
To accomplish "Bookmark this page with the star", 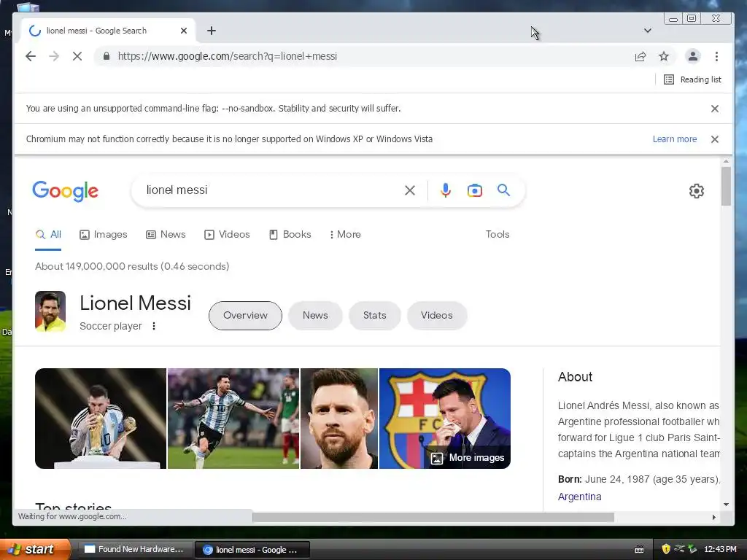I will click(x=664, y=57).
